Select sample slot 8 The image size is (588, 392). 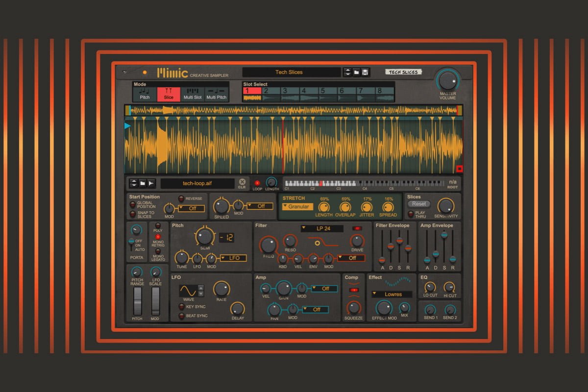click(x=386, y=94)
